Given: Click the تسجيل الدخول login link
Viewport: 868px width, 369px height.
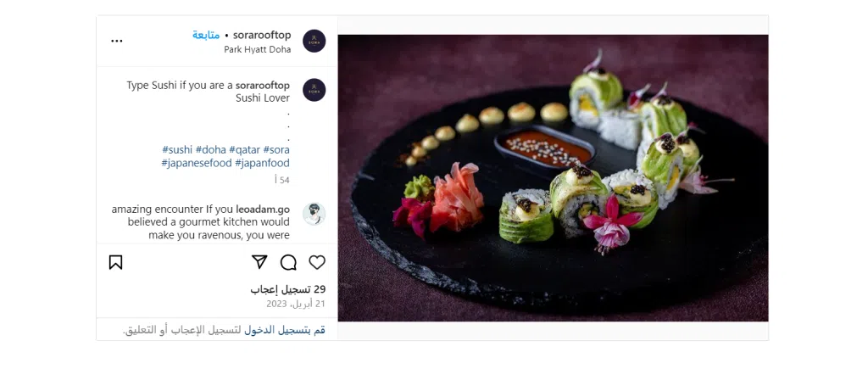Looking at the screenshot, I should [285, 330].
